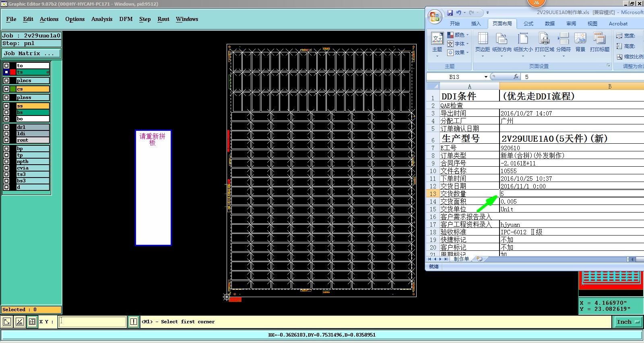Check the box for the plncs layer

coord(6,81)
